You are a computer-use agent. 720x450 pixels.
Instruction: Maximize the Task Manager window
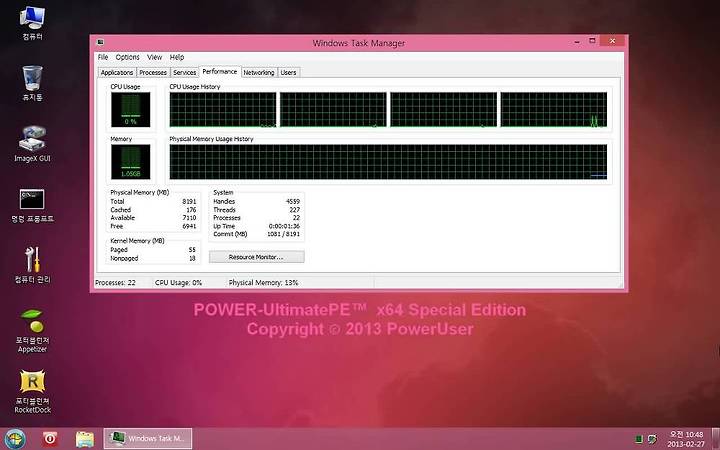coord(592,41)
